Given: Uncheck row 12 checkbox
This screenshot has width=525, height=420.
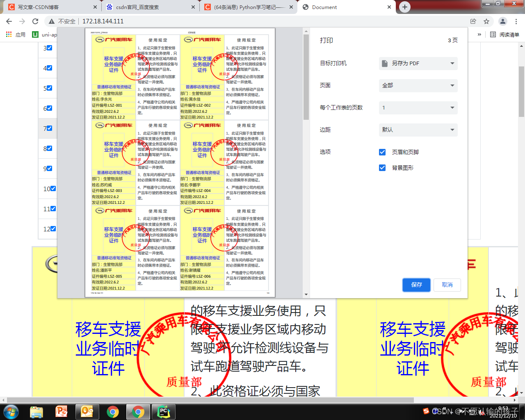Looking at the screenshot, I should tap(53, 228).
